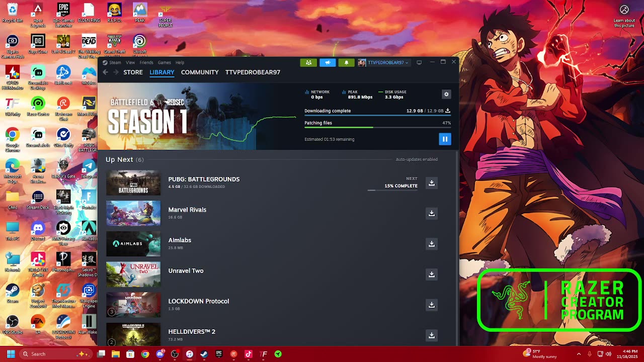Click the taskbar Search box

click(x=55, y=354)
